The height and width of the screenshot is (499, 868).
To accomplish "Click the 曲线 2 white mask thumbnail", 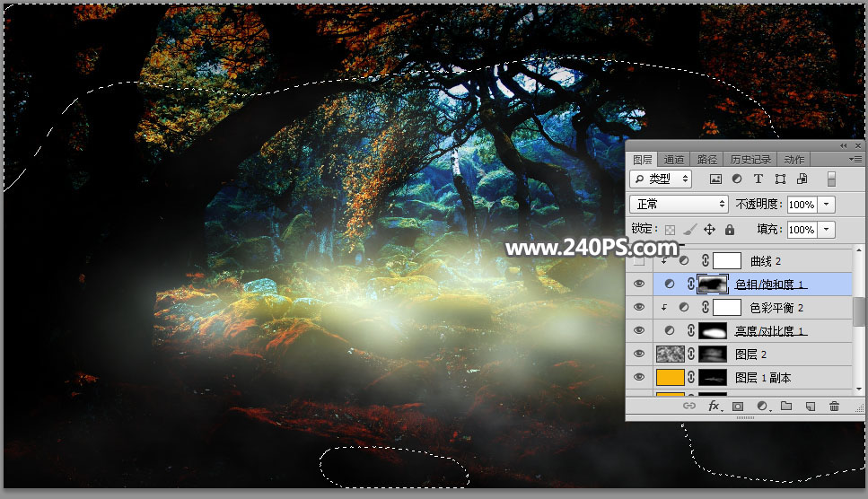I will [727, 260].
